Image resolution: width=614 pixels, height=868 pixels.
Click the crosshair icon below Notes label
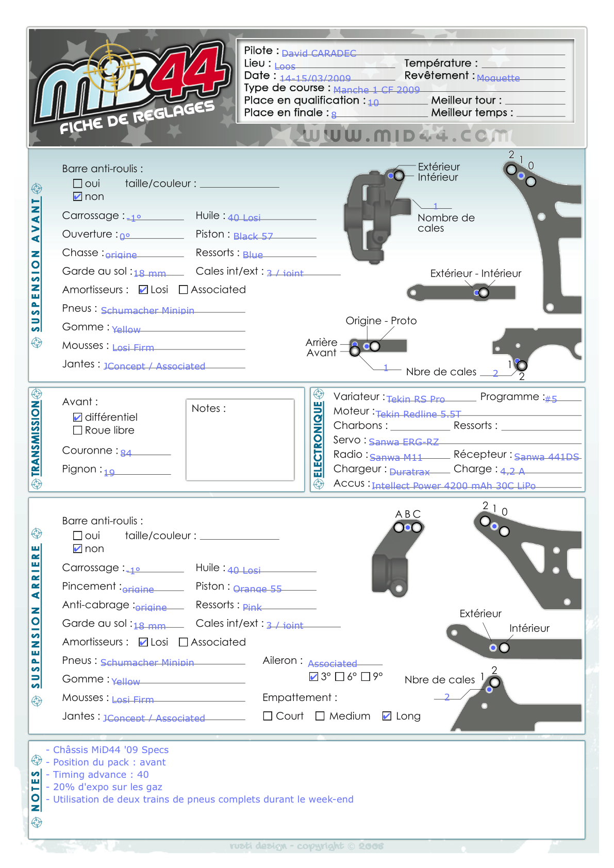pos(37,822)
